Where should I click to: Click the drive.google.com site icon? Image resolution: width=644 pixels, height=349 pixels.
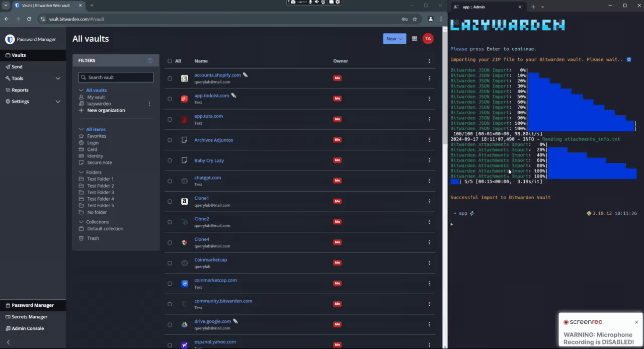coord(185,324)
